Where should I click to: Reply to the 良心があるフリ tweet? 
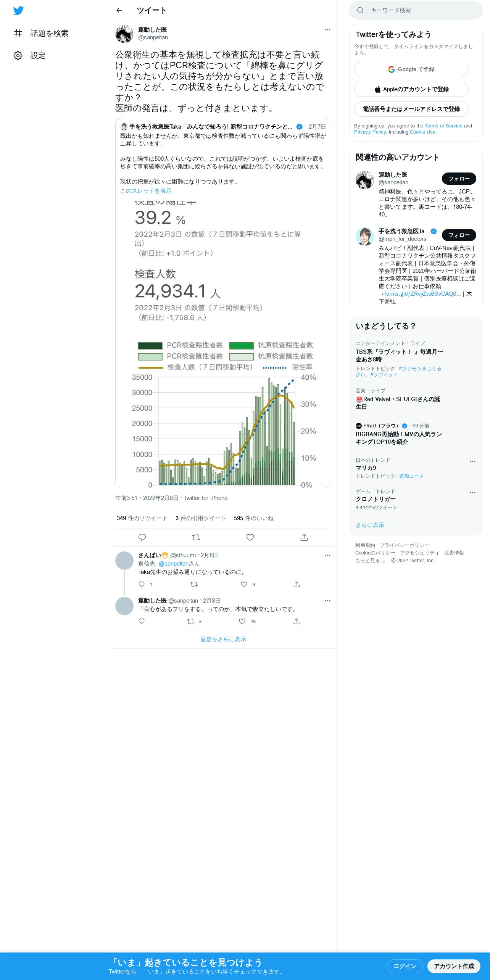142,621
